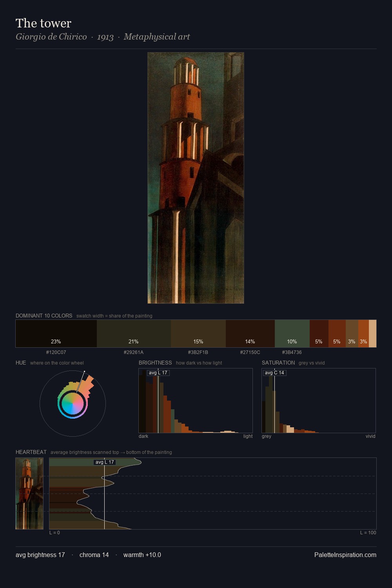Select the 10% grey-green swatch

292,334
